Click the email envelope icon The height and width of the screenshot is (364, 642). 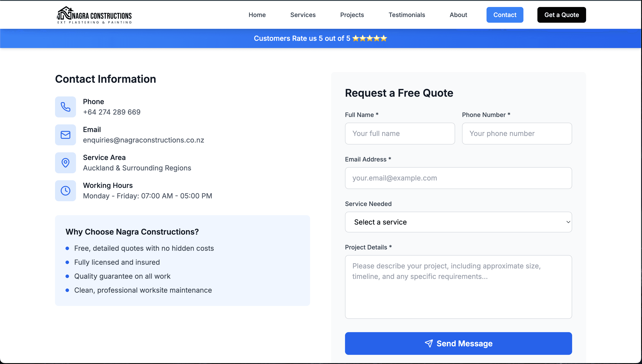tap(66, 135)
